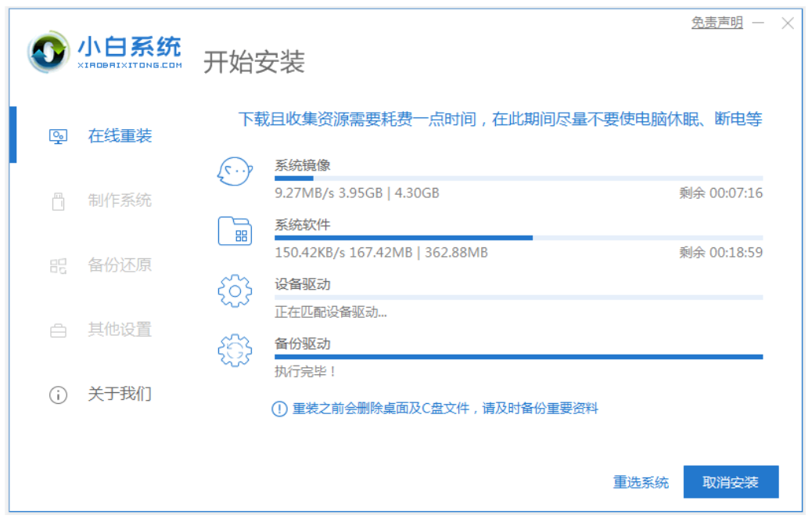
Task: Click the 关于我们 info icon
Action: [58, 395]
